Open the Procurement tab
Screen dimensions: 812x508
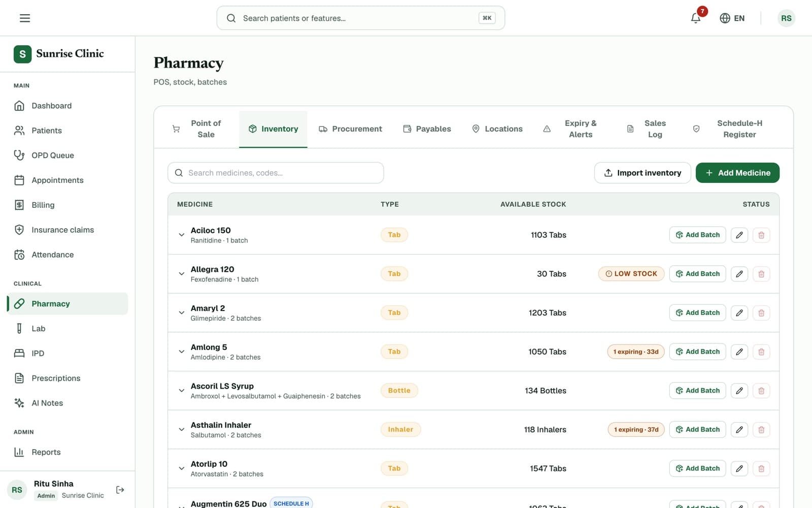tap(350, 129)
